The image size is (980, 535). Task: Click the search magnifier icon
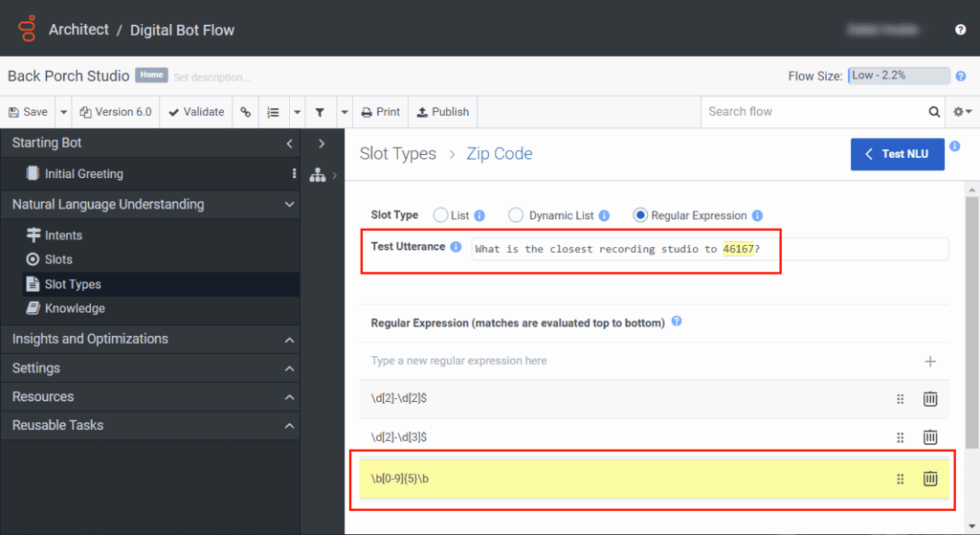click(934, 112)
